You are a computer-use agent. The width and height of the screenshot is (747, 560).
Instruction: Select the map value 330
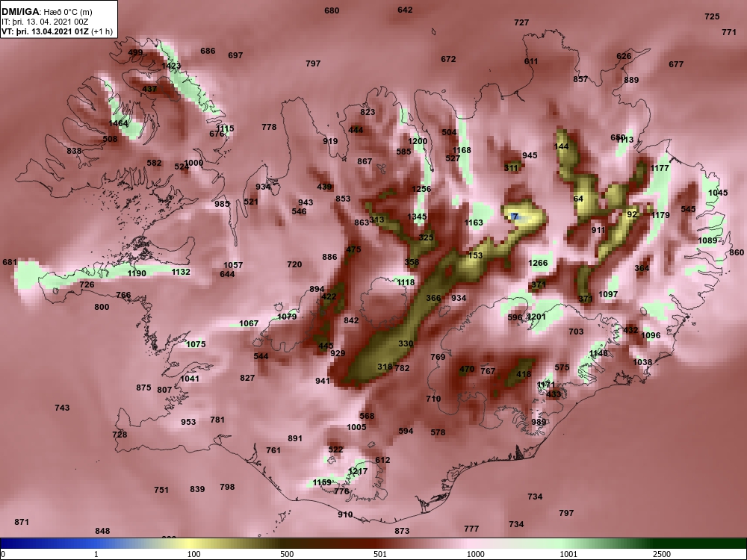click(x=406, y=343)
